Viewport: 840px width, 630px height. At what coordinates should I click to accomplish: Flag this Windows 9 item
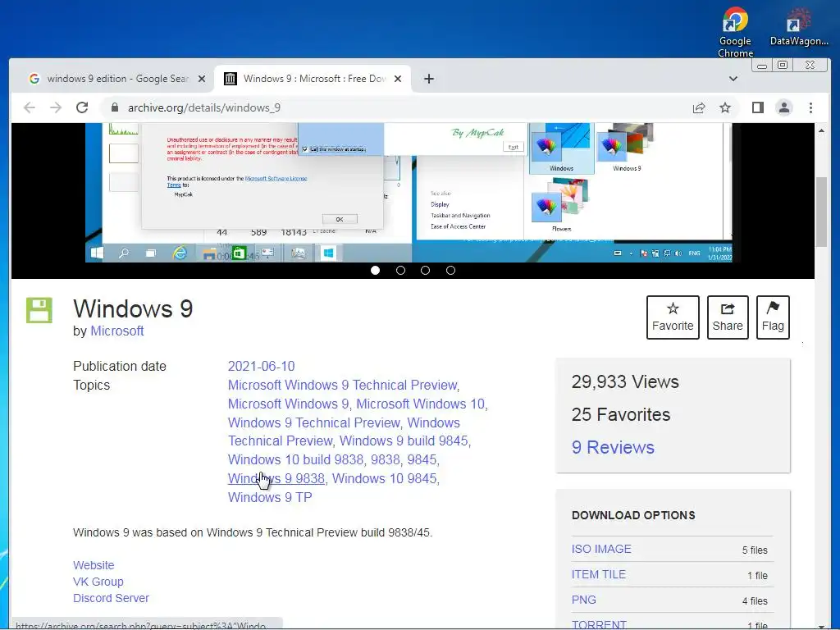(x=773, y=317)
